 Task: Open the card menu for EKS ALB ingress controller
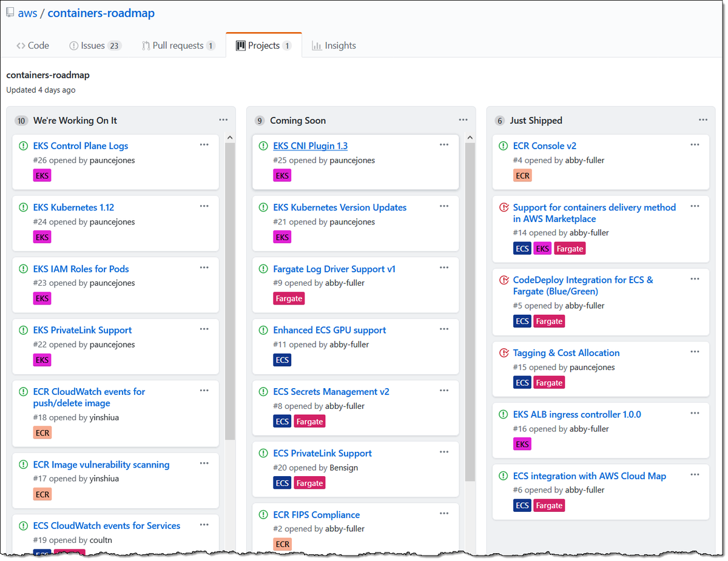[695, 414]
